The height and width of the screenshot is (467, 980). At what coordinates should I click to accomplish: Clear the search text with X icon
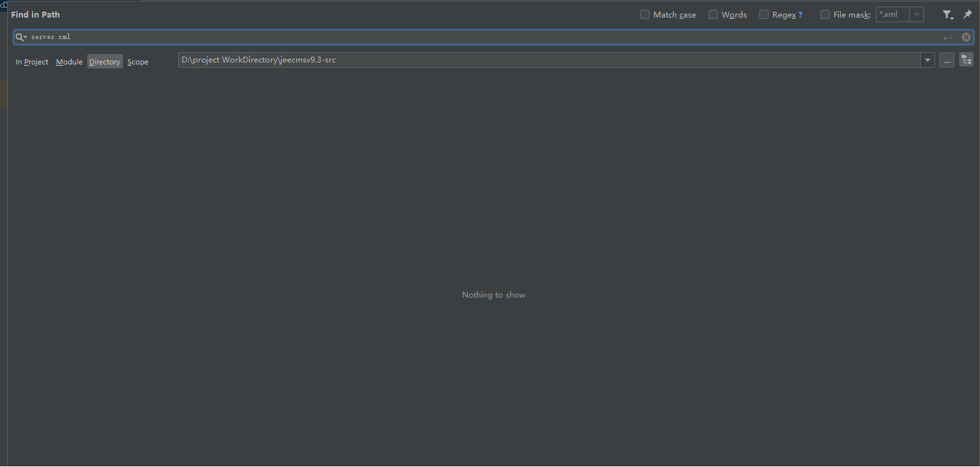point(966,37)
